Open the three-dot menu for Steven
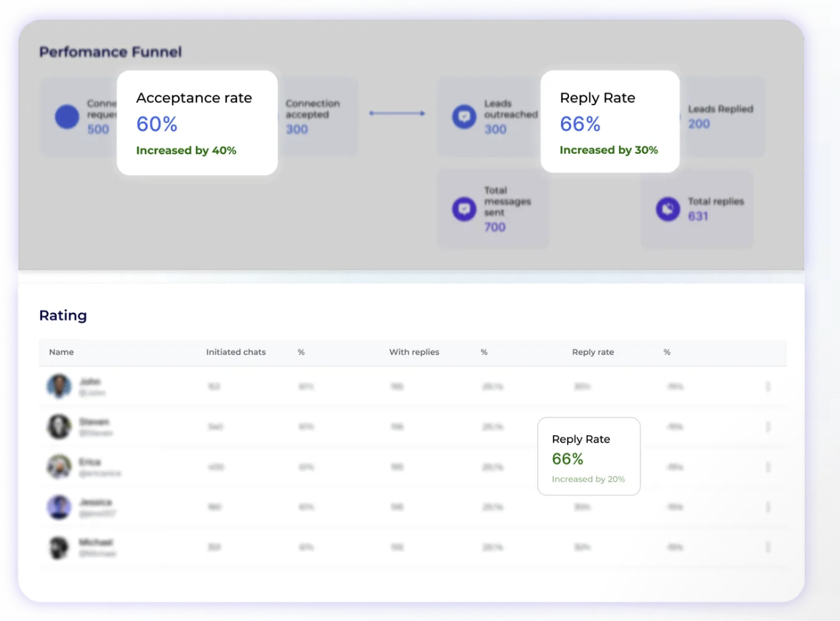 (x=768, y=426)
